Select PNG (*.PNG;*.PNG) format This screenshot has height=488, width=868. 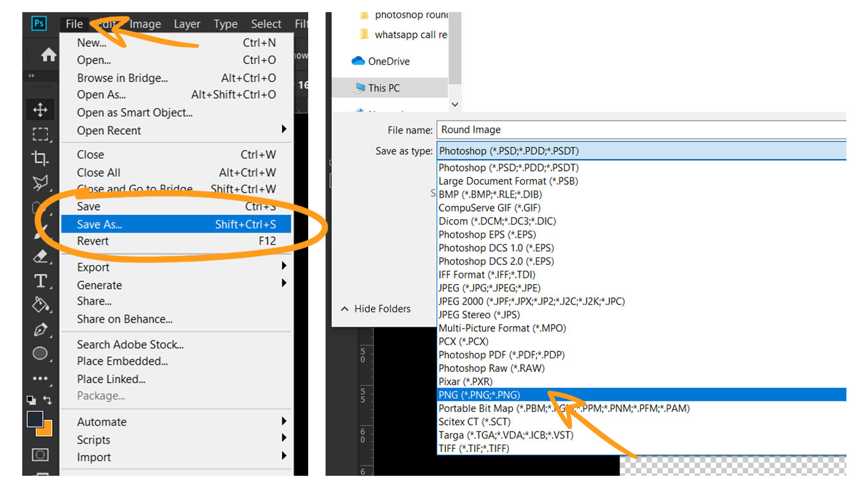pos(642,395)
